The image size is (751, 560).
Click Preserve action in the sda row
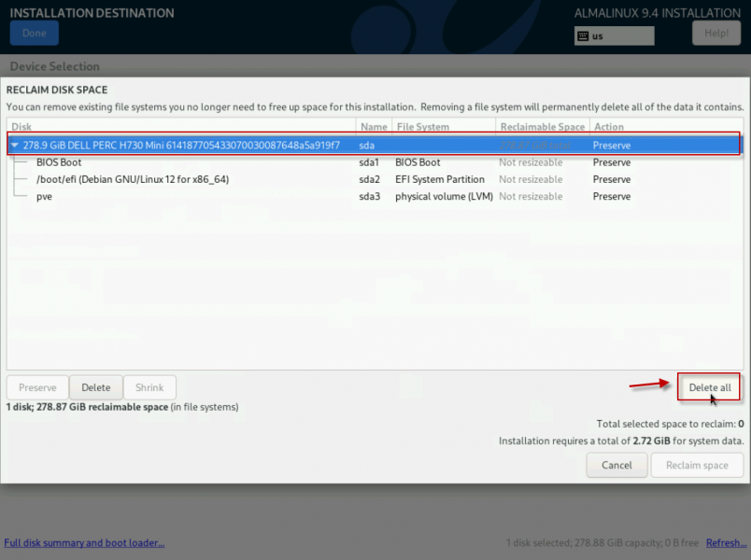pos(612,145)
